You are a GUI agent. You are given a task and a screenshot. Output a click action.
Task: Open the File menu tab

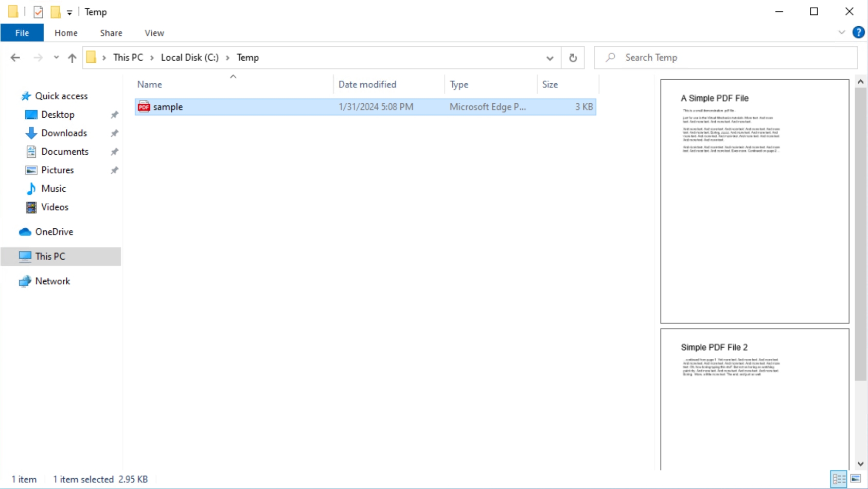click(x=22, y=33)
